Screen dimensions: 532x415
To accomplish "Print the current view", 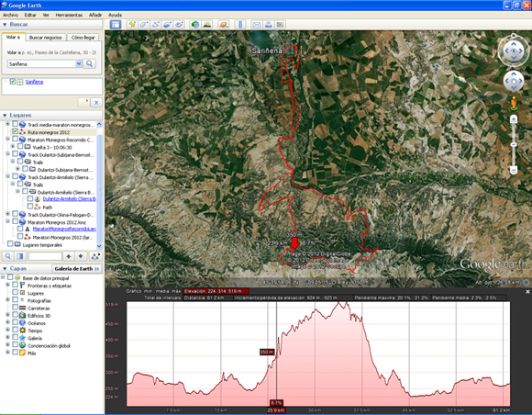I will coord(269,25).
